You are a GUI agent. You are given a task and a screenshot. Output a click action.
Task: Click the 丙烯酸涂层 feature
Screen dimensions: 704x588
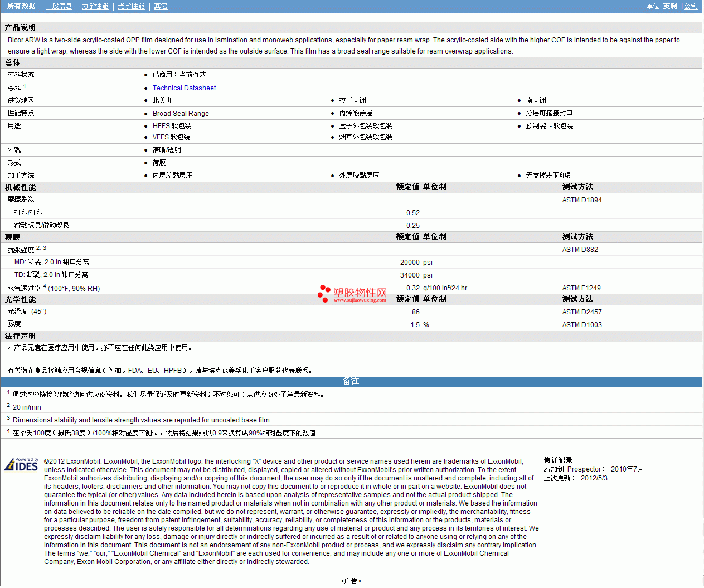coord(356,113)
